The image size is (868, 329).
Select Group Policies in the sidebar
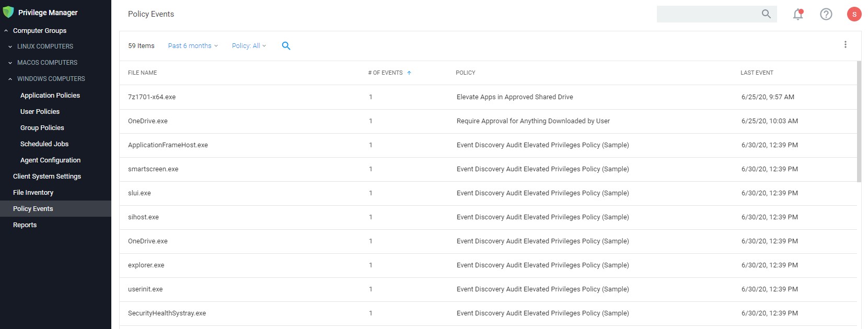point(42,128)
